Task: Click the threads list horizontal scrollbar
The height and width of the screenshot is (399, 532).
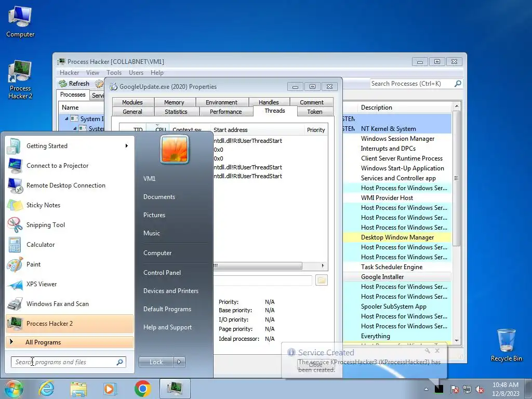Action: 258,265
